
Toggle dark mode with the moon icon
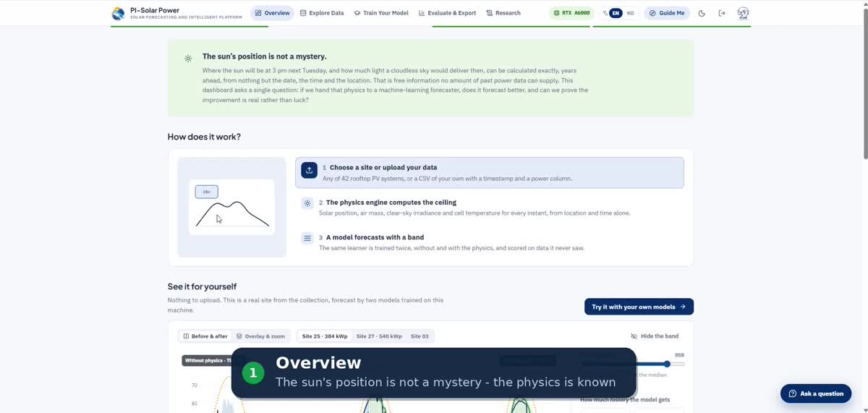[x=702, y=13]
